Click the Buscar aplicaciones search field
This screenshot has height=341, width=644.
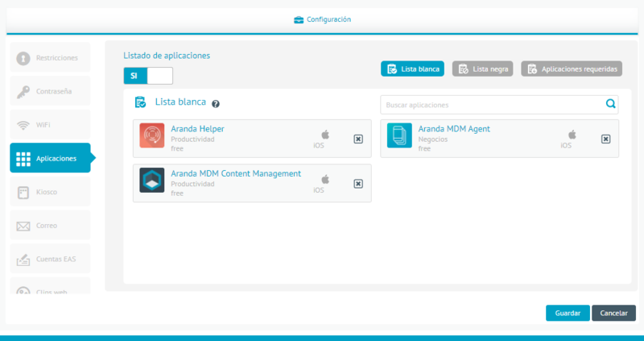coord(491,105)
